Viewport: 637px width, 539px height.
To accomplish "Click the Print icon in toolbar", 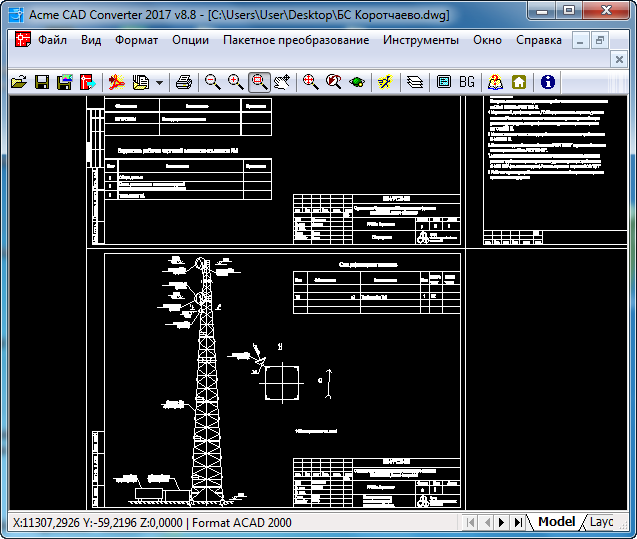I will (x=184, y=82).
